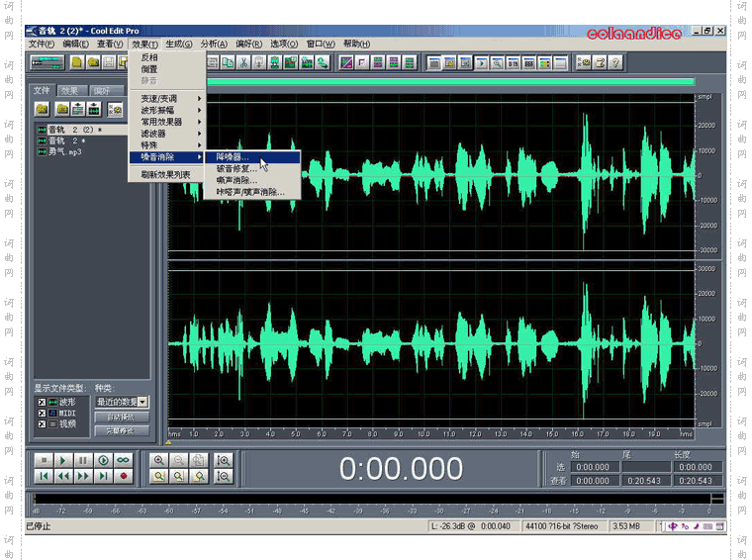This screenshot has width=752, height=560.
Task: Click the Stop playback button
Action: tap(44, 460)
